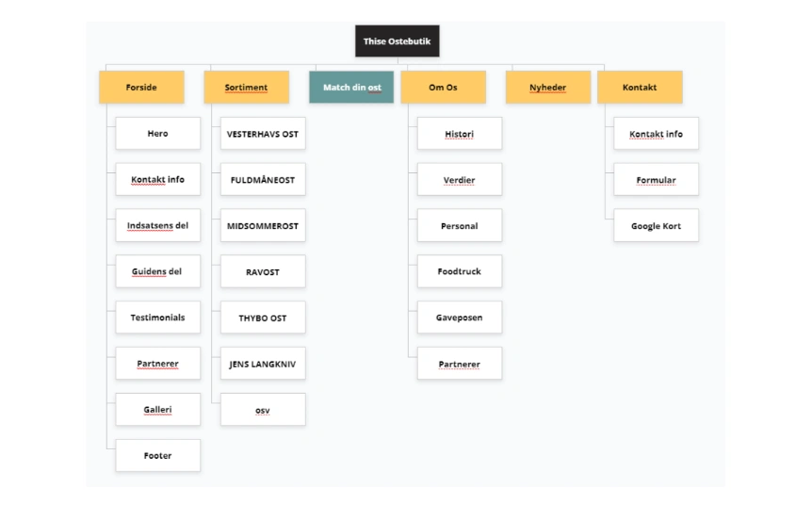Click the Foodtruck box
This screenshot has height=520, width=812.
coord(460,271)
